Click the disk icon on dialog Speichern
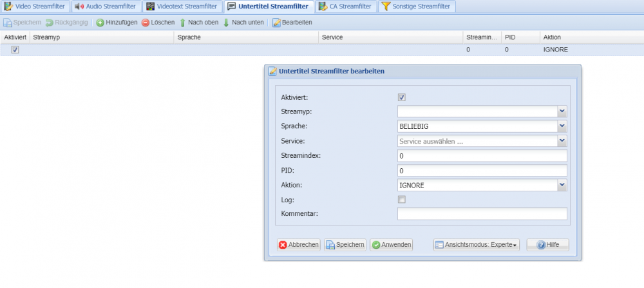Viewport: 644px width, 288px height. click(x=330, y=245)
